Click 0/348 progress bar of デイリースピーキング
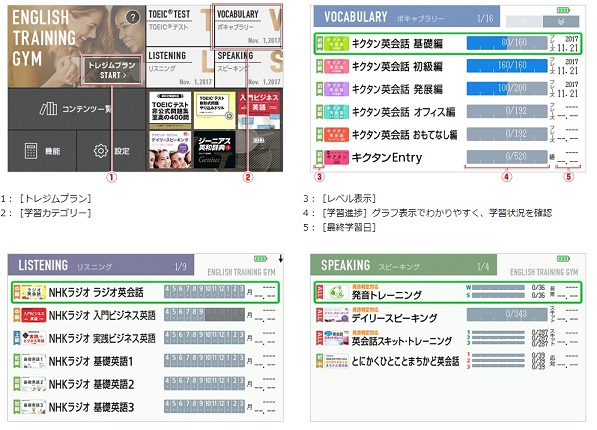The height and width of the screenshot is (430, 597). [x=507, y=314]
